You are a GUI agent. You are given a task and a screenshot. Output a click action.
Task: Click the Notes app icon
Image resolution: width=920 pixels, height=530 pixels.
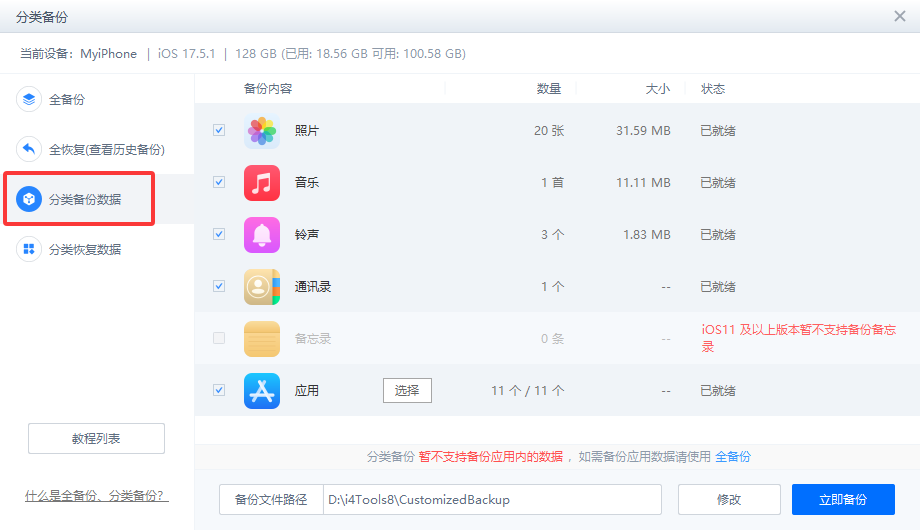pos(262,339)
